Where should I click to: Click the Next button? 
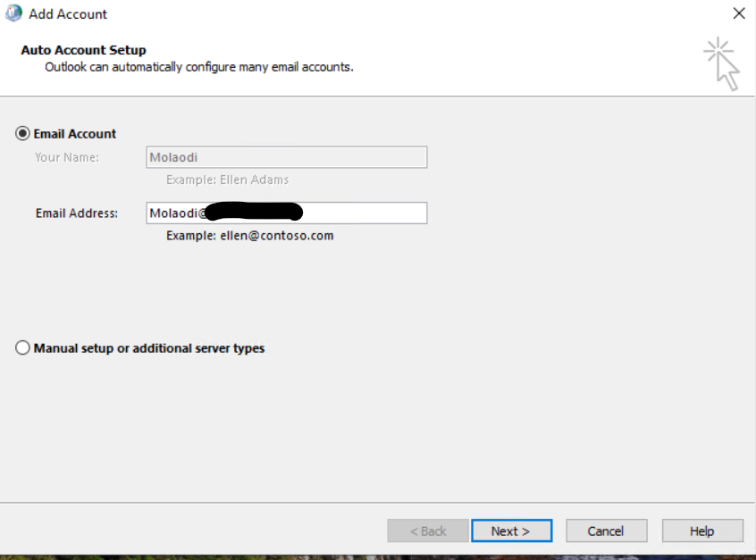pyautogui.click(x=511, y=531)
